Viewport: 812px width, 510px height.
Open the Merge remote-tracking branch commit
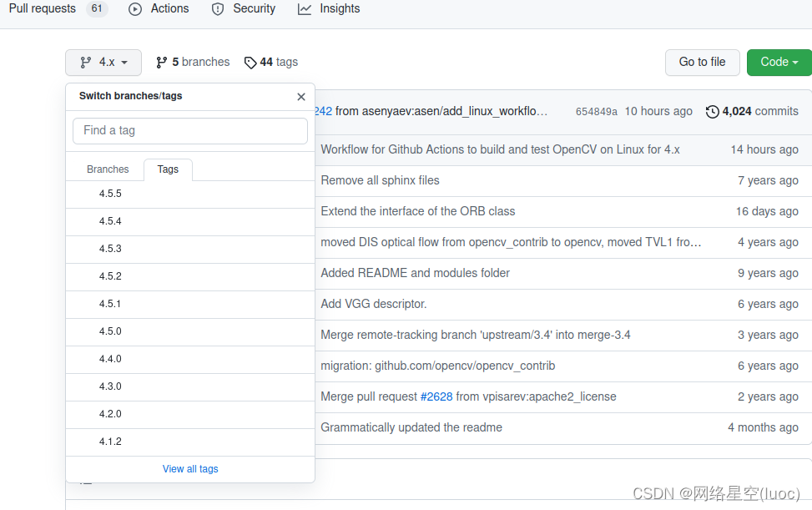[x=476, y=335]
